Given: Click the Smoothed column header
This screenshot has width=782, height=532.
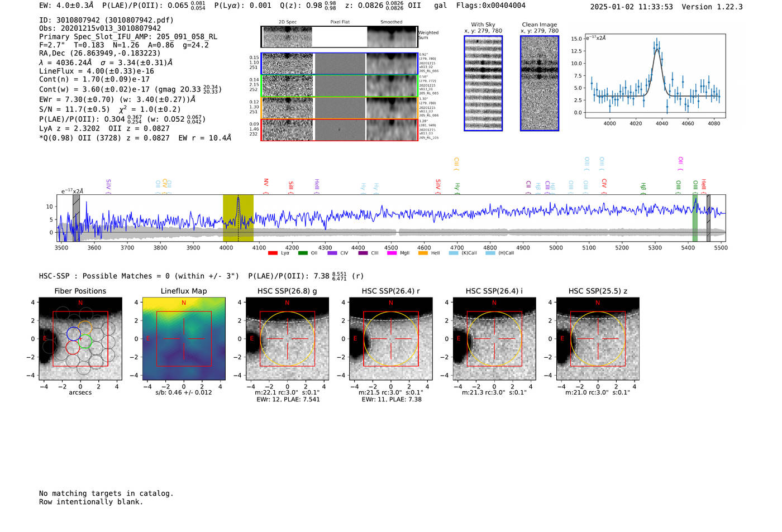Looking at the screenshot, I should [392, 22].
